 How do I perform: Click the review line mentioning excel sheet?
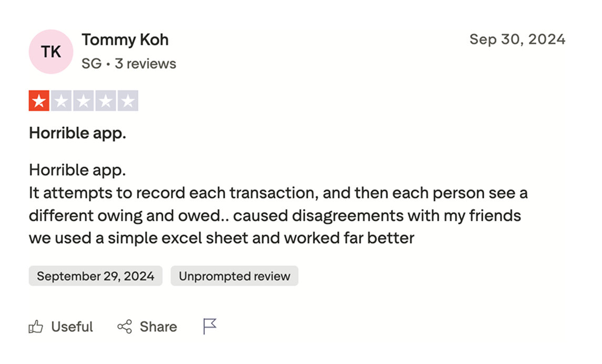point(221,238)
